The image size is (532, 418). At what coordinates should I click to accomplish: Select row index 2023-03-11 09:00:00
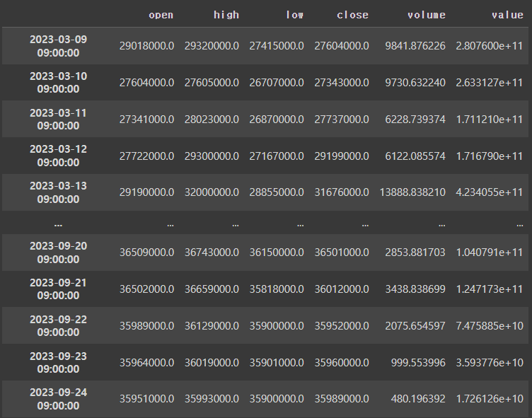pyautogui.click(x=58, y=119)
